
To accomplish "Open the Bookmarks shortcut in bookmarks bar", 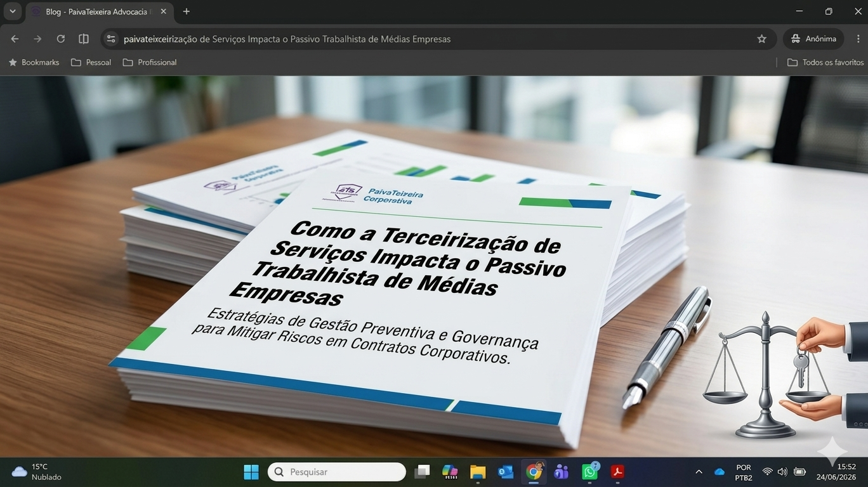I will 34,62.
